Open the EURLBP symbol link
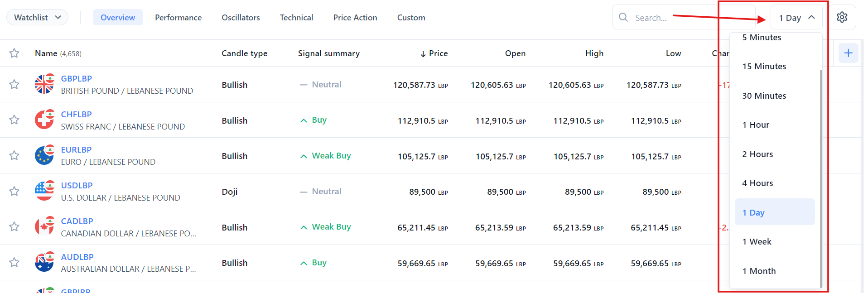868x293 pixels. (76, 150)
